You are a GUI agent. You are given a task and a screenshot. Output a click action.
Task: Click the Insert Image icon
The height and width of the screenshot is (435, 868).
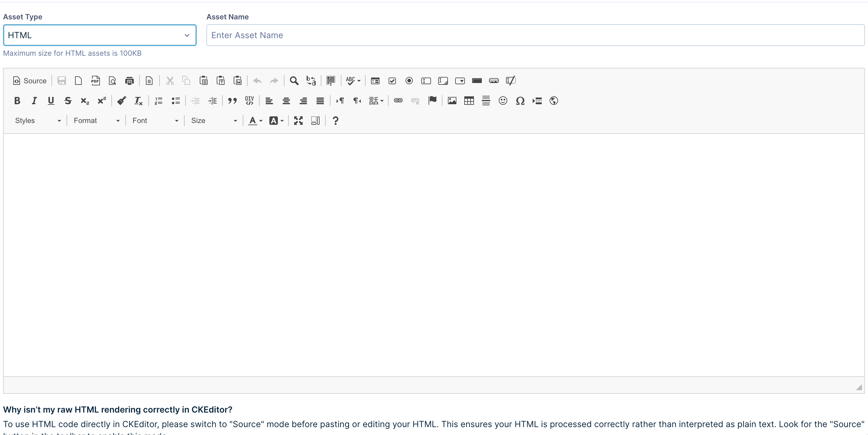[452, 101]
